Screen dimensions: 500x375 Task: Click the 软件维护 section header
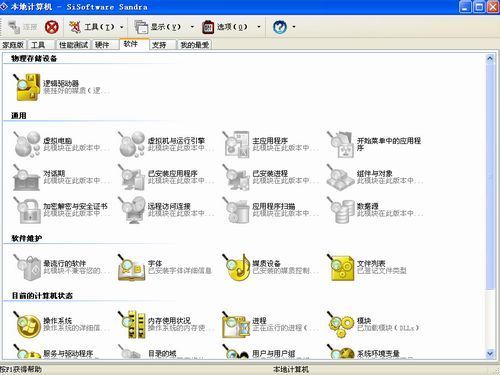26,239
